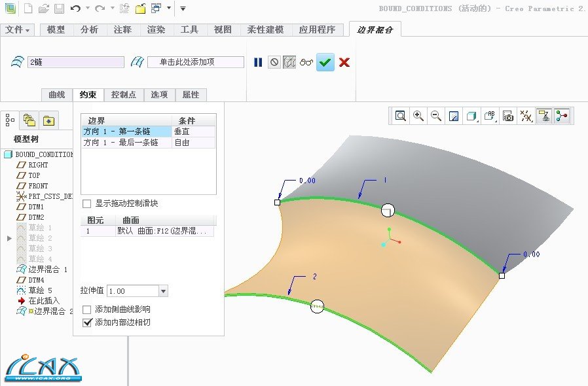Open the 文件 menu
The image size is (588, 386).
pyautogui.click(x=17, y=29)
